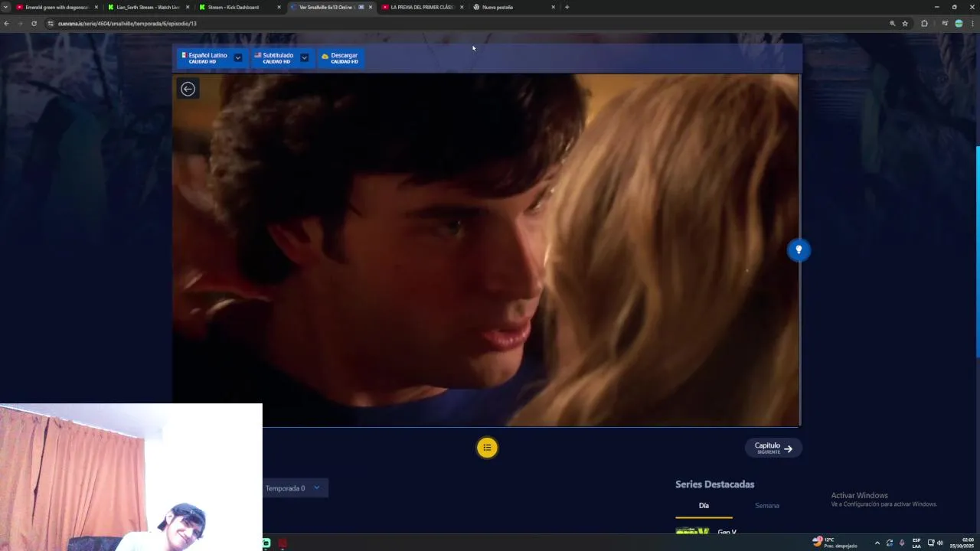Click the green Kick taskbar app icon

click(x=266, y=543)
